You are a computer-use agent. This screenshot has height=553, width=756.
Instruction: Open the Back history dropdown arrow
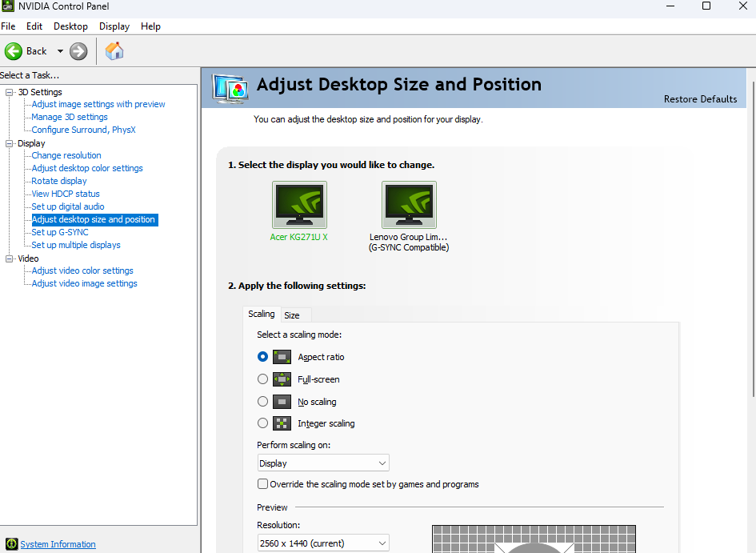pyautogui.click(x=60, y=51)
